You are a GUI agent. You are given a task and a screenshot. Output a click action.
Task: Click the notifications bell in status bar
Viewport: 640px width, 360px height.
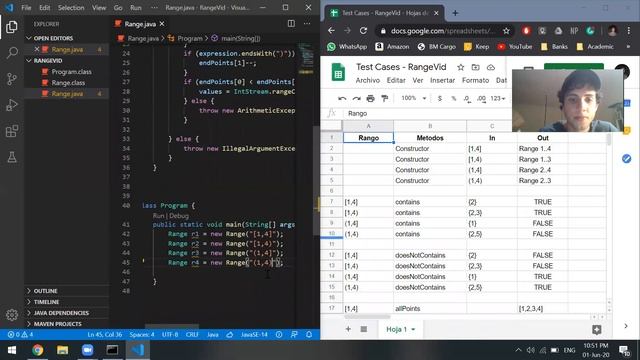(309, 335)
